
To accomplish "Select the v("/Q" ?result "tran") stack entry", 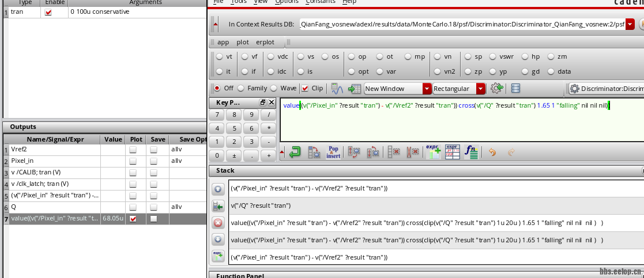I will tap(436, 206).
